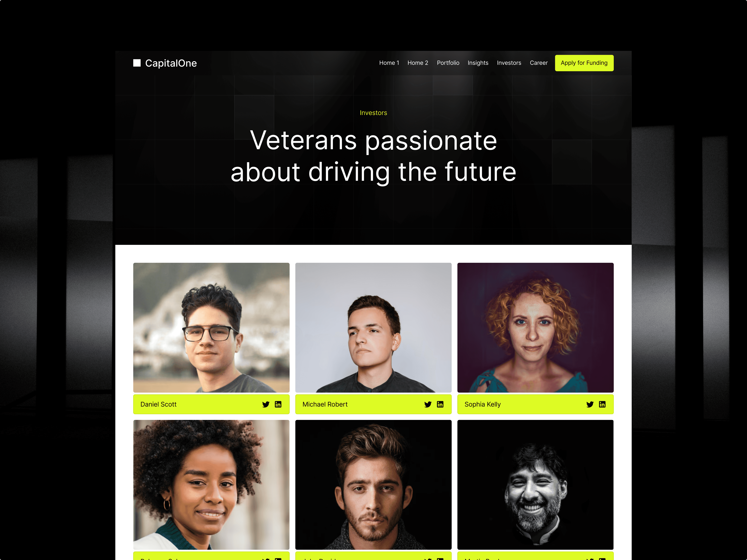The height and width of the screenshot is (560, 747).
Task: Click Michael Robert's LinkedIn icon
Action: (440, 404)
